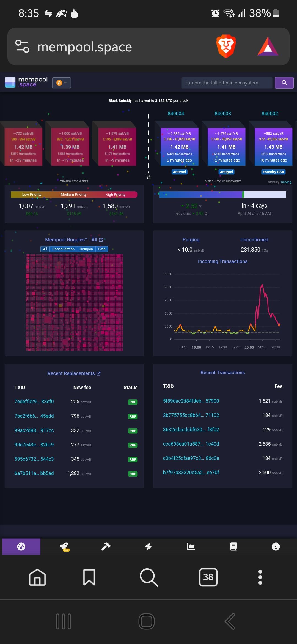The width and height of the screenshot is (297, 644).
Task: Select the Consolidation goggles filter
Action: [63, 249]
